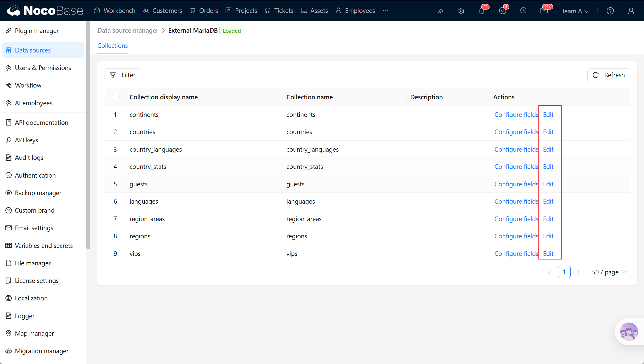
Task: Open API documentation page
Action: click(x=43, y=123)
